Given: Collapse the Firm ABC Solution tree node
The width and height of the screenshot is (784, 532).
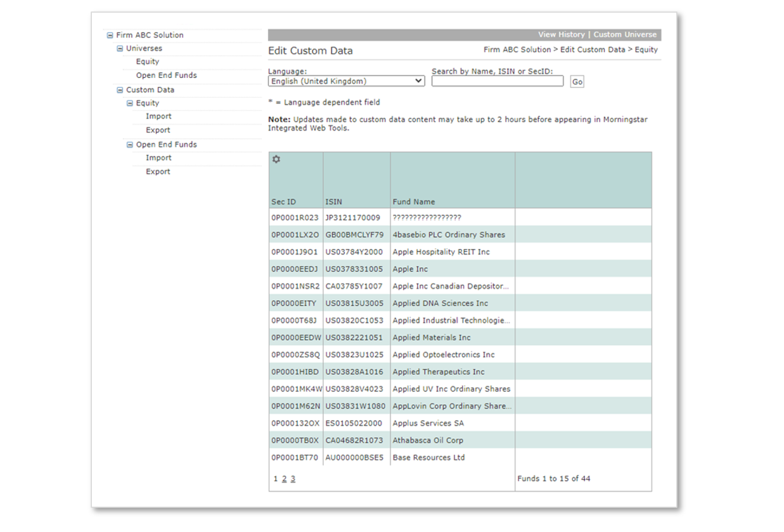Looking at the screenshot, I should [x=110, y=35].
